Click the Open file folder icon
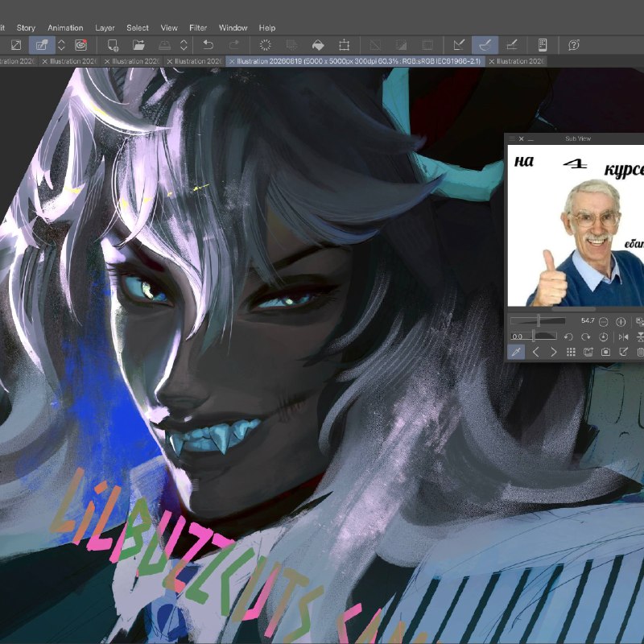 tap(138, 45)
